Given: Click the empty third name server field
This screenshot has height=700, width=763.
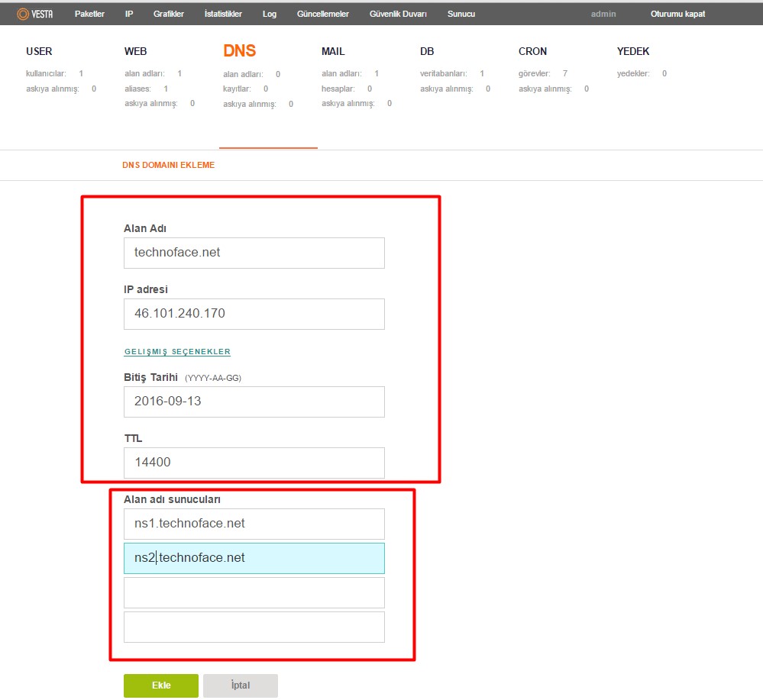Looking at the screenshot, I should (x=254, y=592).
